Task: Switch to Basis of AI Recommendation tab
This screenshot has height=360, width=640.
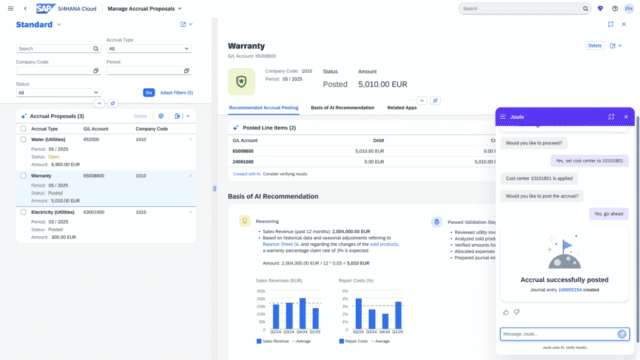Action: pyautogui.click(x=342, y=108)
